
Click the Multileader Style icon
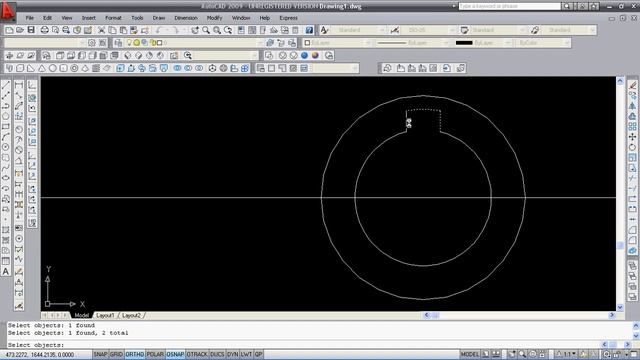(535, 30)
